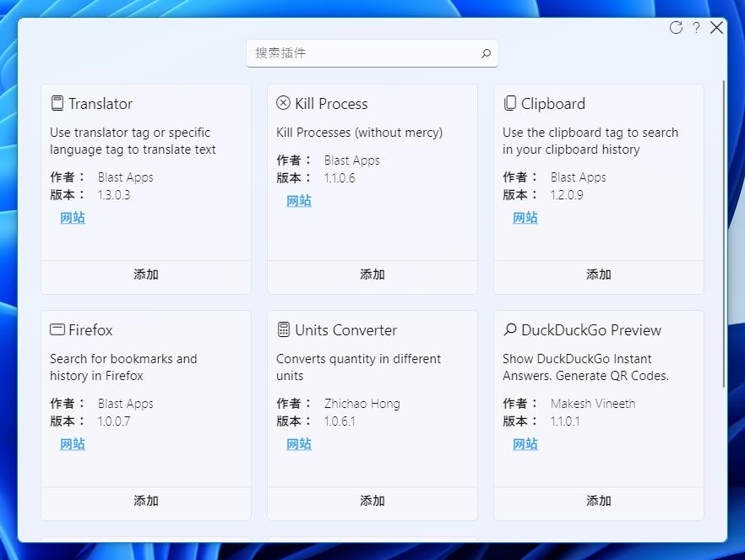Add the Kill Process plugin

pos(372,275)
